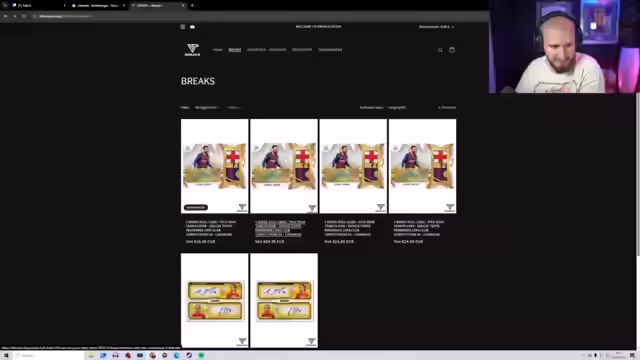Viewport: 640px width, 360px height.
Task: Go to Home in navigation menu
Action: point(218,50)
